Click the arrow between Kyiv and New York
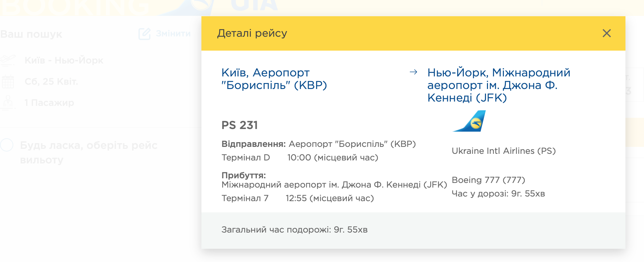Screen dimensions: 644x262 coord(413,72)
